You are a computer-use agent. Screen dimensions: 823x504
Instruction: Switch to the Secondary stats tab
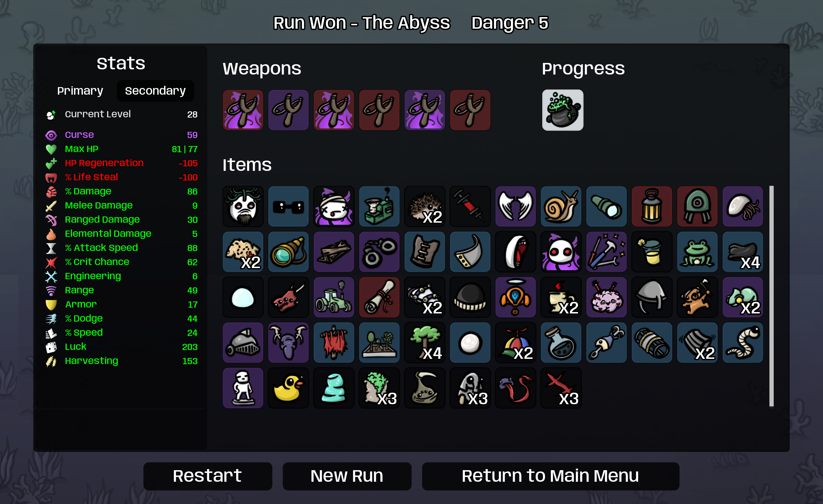(x=155, y=91)
